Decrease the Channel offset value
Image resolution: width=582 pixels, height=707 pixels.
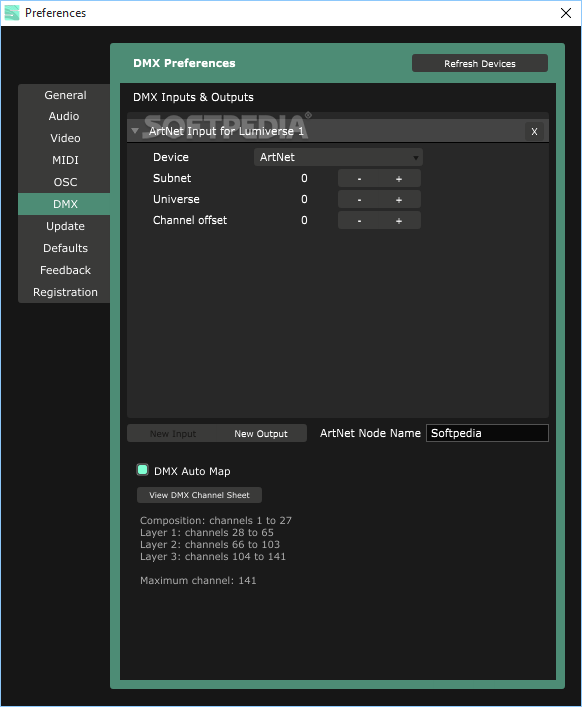point(359,220)
